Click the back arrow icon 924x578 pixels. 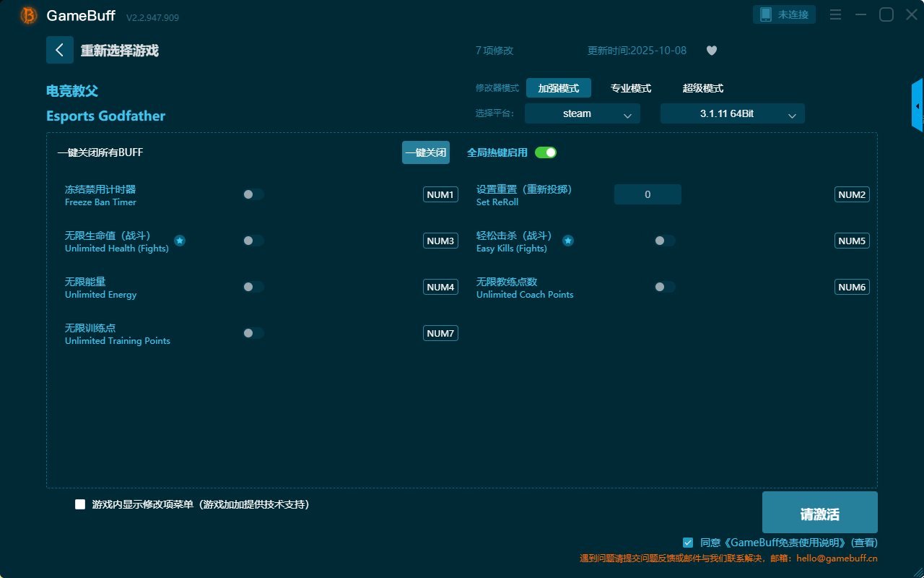click(60, 50)
